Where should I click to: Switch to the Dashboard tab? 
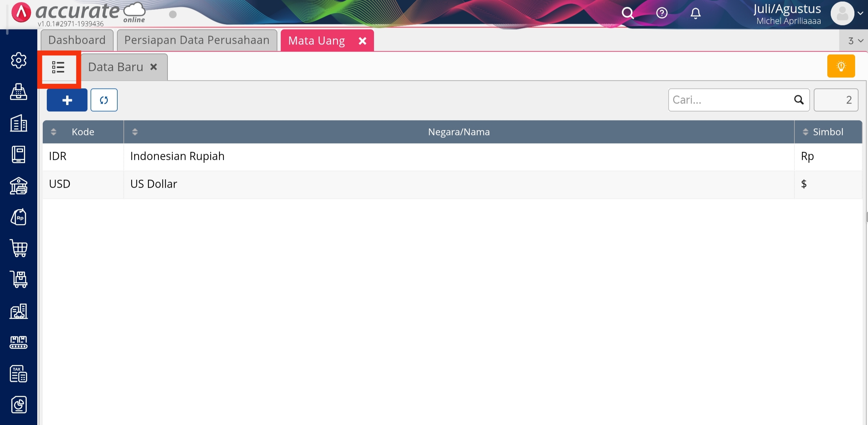click(77, 40)
